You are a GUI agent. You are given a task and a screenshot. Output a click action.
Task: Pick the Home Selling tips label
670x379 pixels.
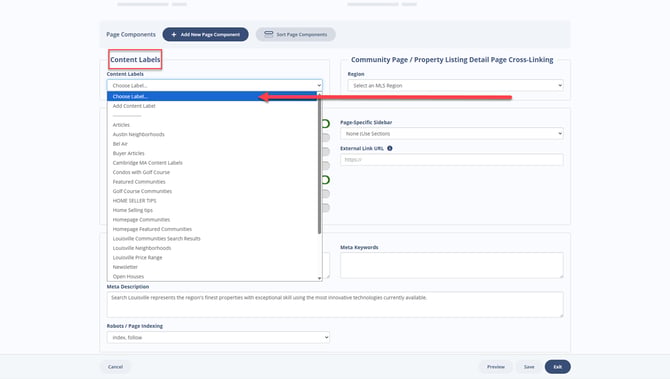(212, 210)
